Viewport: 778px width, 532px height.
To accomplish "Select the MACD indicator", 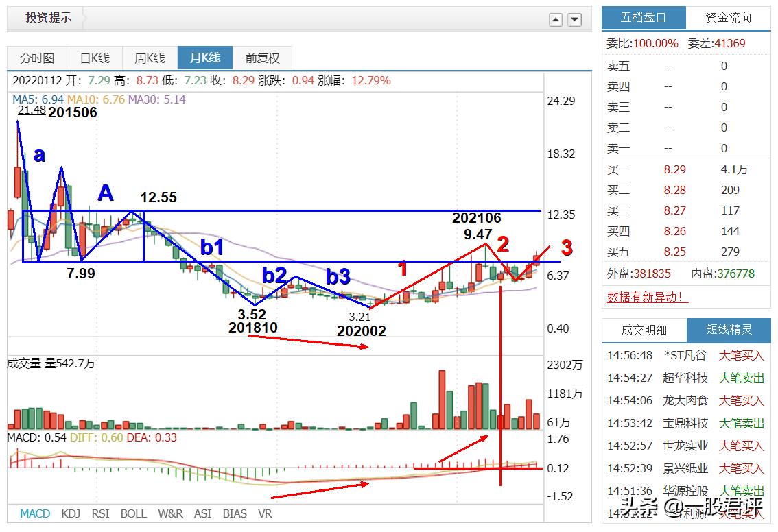I will 35,513.
